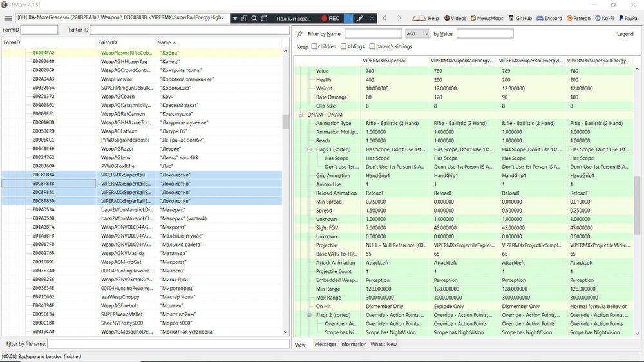Screen dimensions: 644x362
Task: Open the NexusMods link
Action: pyautogui.click(x=487, y=18)
